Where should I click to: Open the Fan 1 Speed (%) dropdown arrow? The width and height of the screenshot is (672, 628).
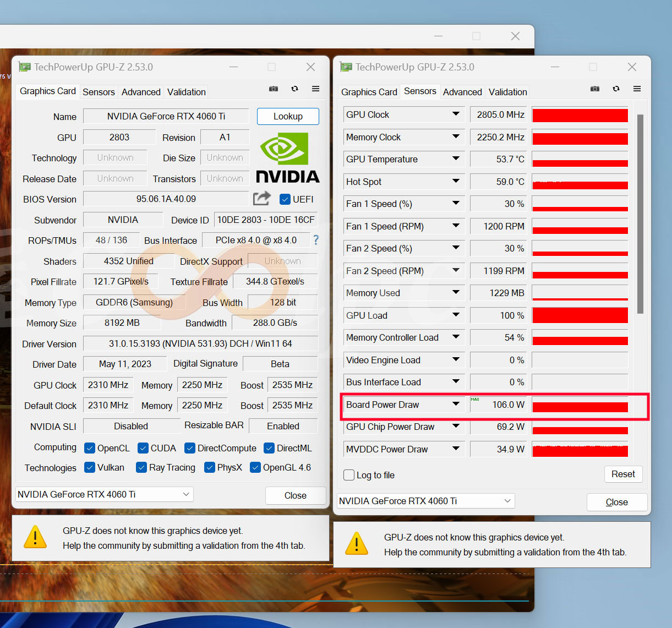pyautogui.click(x=456, y=203)
